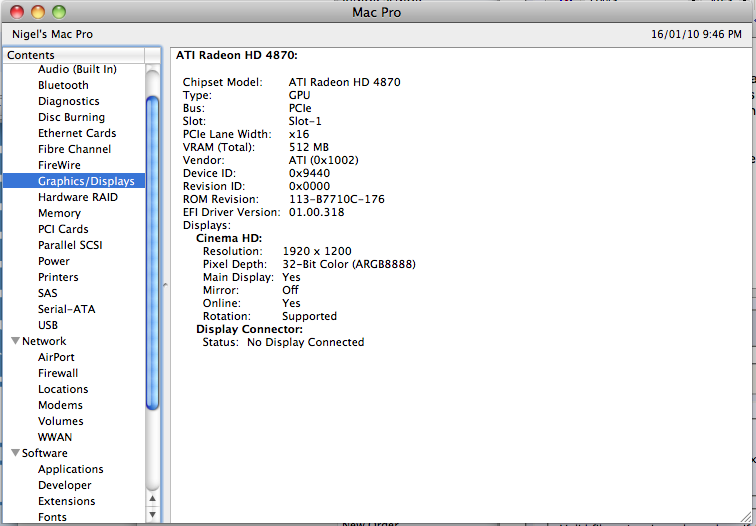Collapse the Network section triangle

click(x=15, y=341)
